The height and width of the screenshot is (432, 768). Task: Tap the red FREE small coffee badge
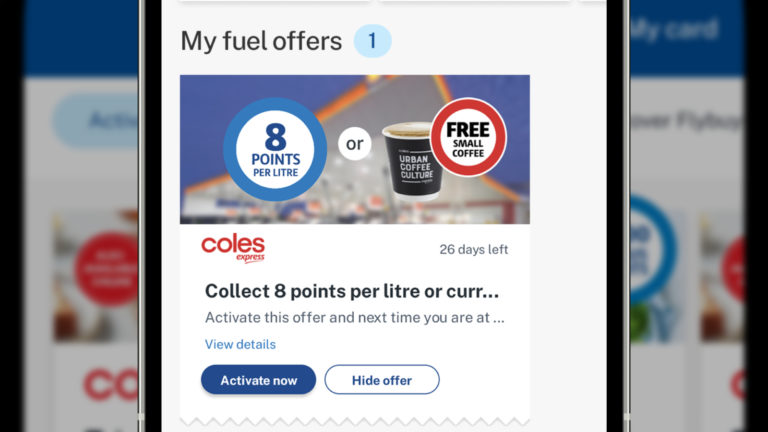[x=468, y=137]
